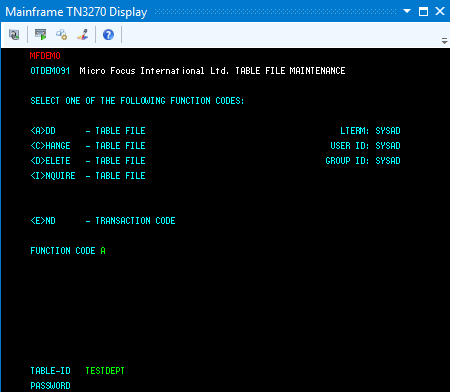450x392 pixels.
Task: Close the Mainframe TN3270 Display panel
Action: [x=440, y=11]
